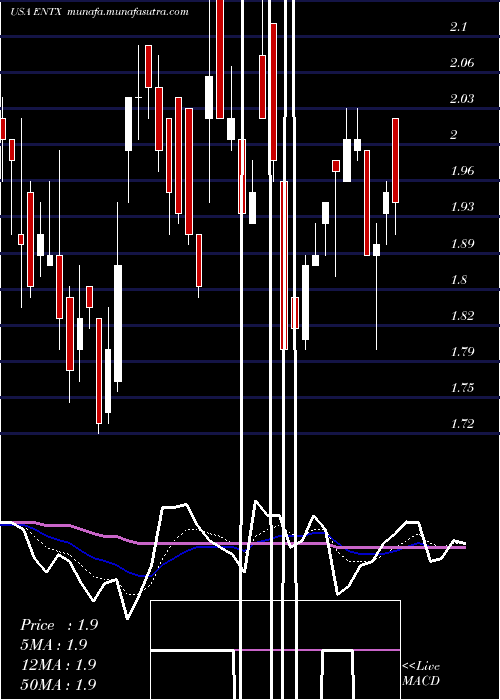Click the 2.1 price axis label
Viewport: 500px width, 700px height.
coord(458,27)
